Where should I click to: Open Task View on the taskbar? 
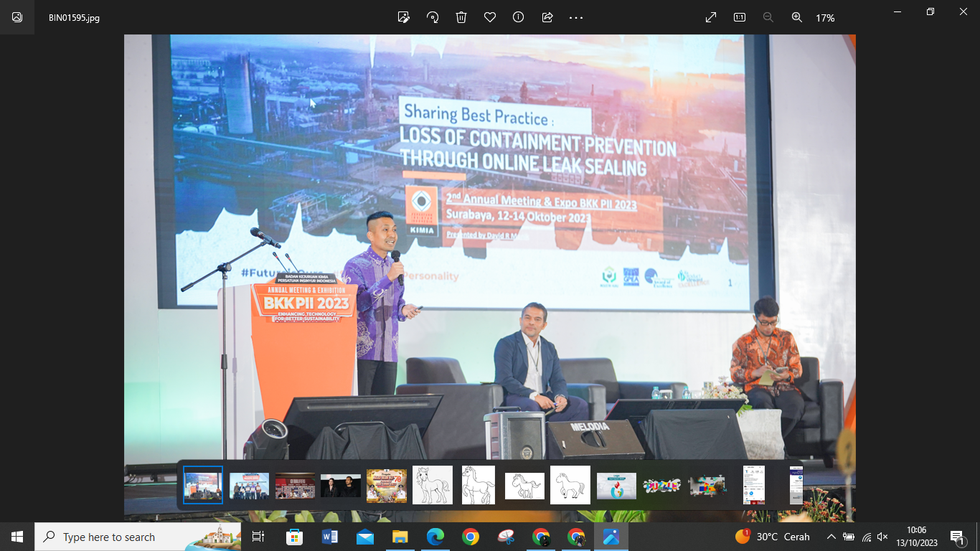pyautogui.click(x=258, y=537)
